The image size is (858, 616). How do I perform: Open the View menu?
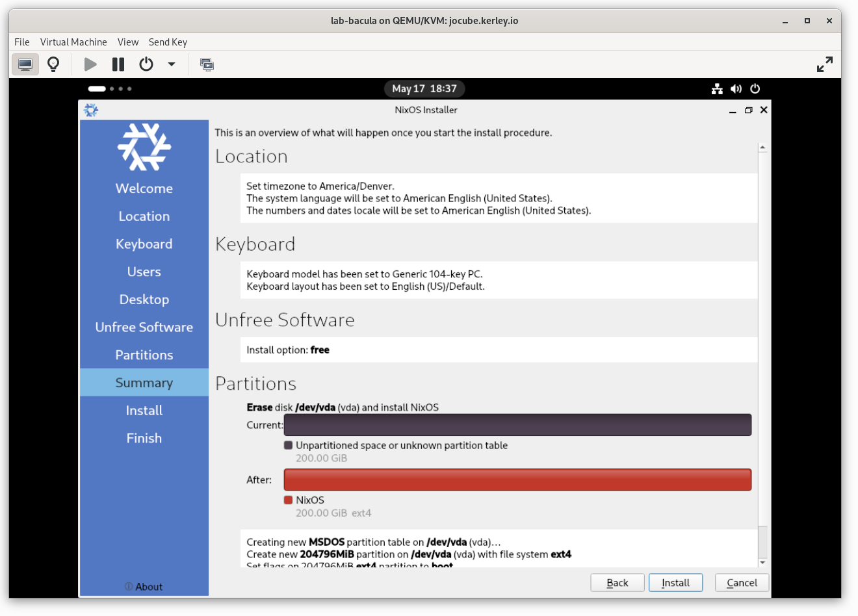(x=128, y=42)
